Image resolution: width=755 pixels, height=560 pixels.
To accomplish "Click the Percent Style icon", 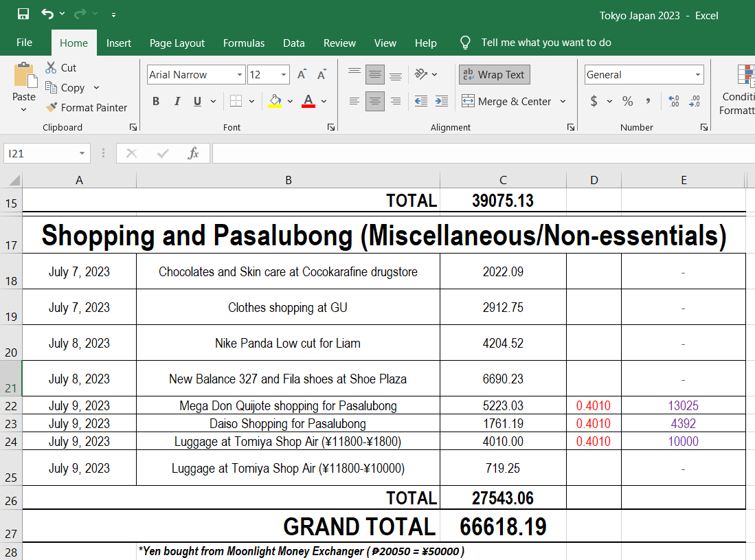I will pyautogui.click(x=627, y=101).
